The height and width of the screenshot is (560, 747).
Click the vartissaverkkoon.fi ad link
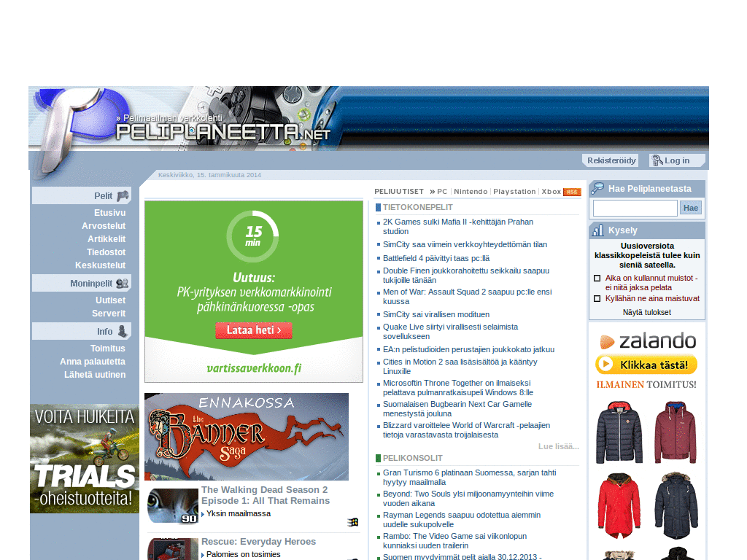pos(254,368)
